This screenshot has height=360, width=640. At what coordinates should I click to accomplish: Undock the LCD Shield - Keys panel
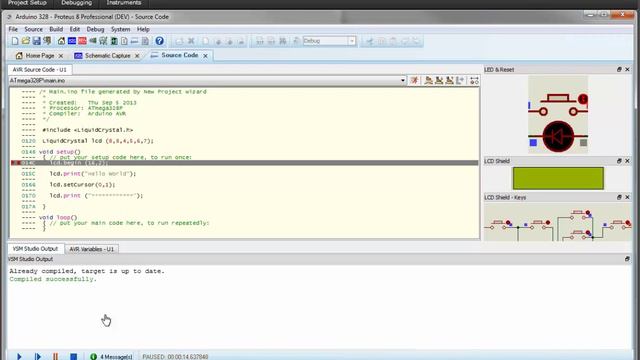(x=619, y=197)
